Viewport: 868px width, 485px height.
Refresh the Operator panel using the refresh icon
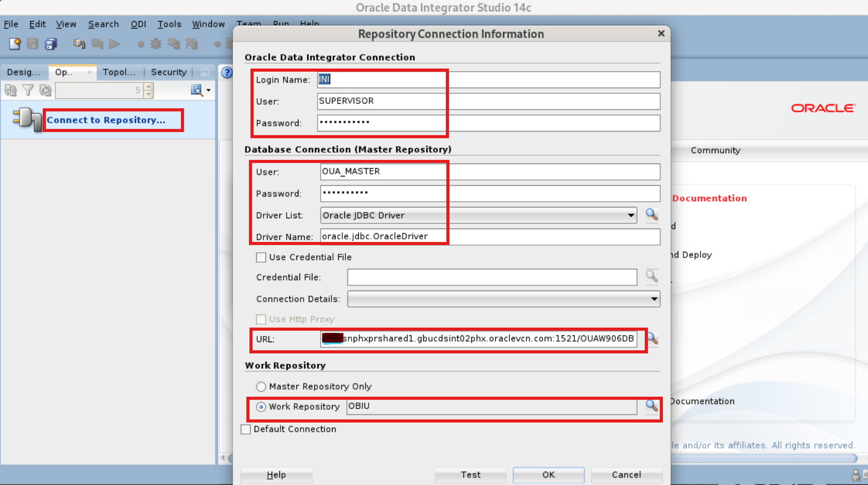tap(10, 90)
